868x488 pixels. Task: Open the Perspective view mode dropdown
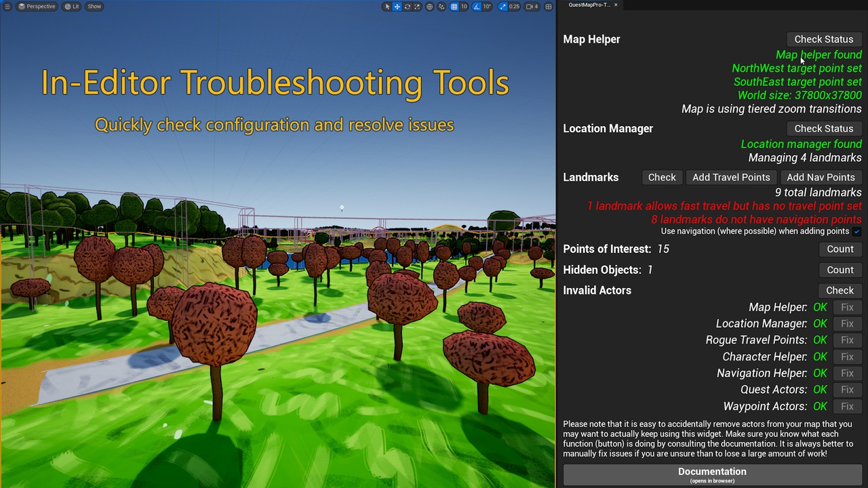37,7
